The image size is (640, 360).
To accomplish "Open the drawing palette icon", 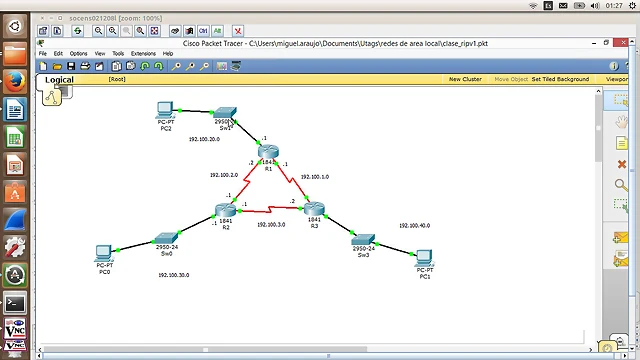I will (222, 66).
